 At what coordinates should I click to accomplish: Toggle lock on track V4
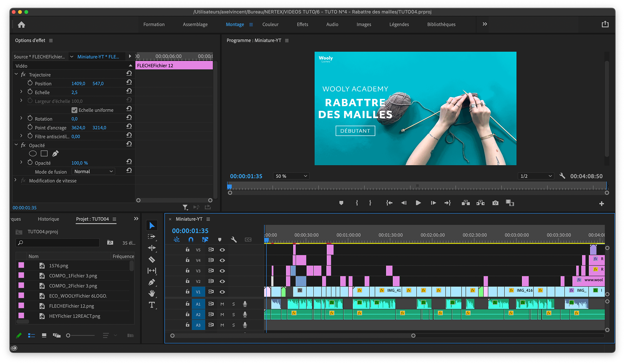pyautogui.click(x=187, y=260)
